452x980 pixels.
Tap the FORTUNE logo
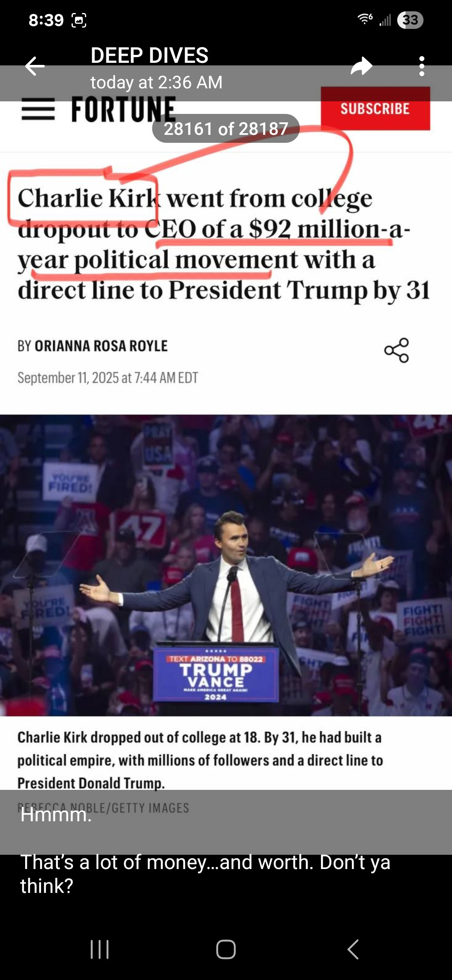123,109
